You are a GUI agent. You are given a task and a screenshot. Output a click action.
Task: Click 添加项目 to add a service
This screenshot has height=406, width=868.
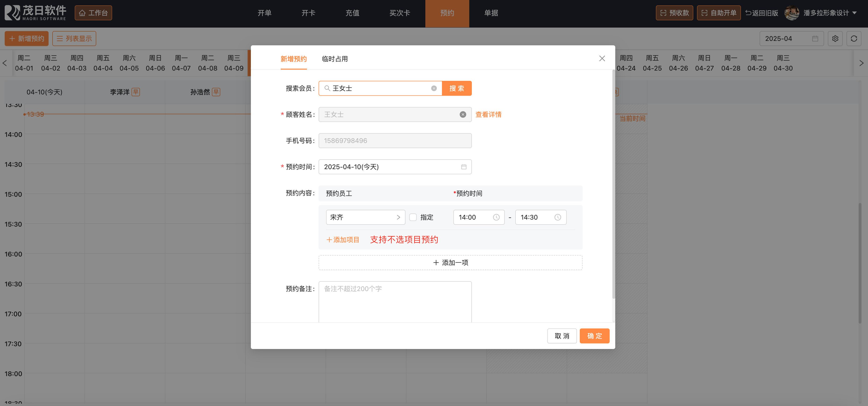pyautogui.click(x=343, y=239)
